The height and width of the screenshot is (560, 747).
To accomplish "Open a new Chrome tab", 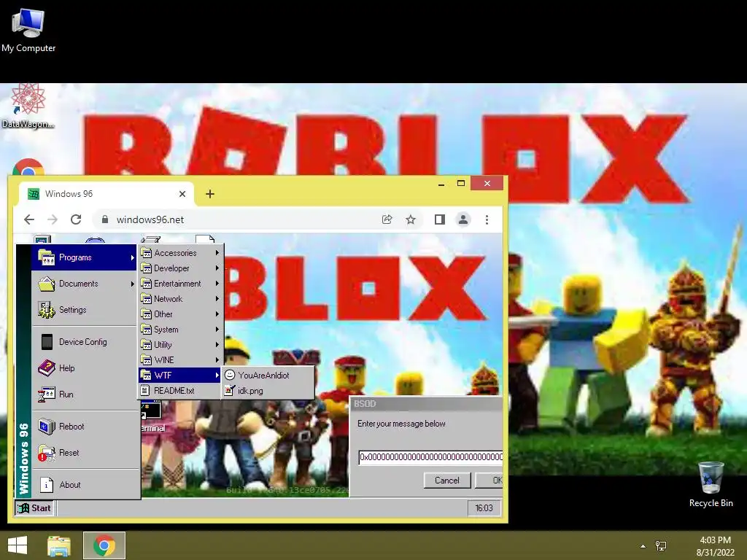I will [x=209, y=194].
